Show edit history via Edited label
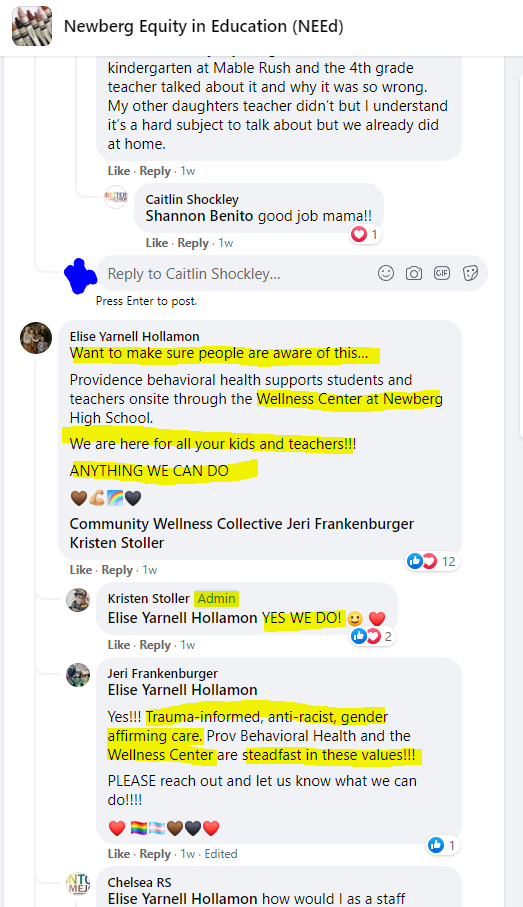The width and height of the screenshot is (523, 907). [220, 854]
